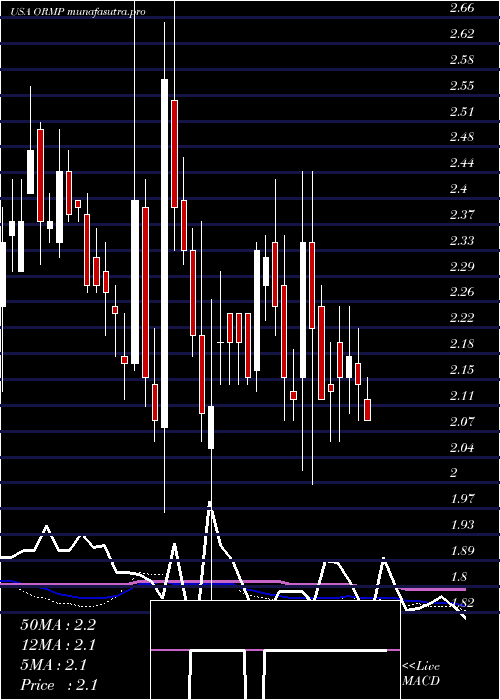Click the 2.29 price axis label
Viewport: 500px width, 700px height.
462,267
